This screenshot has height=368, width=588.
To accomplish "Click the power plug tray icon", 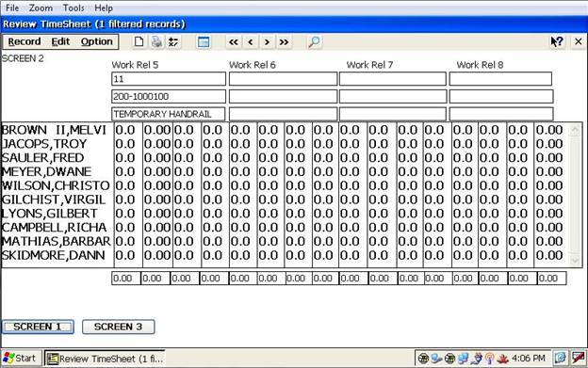I will coord(476,359).
